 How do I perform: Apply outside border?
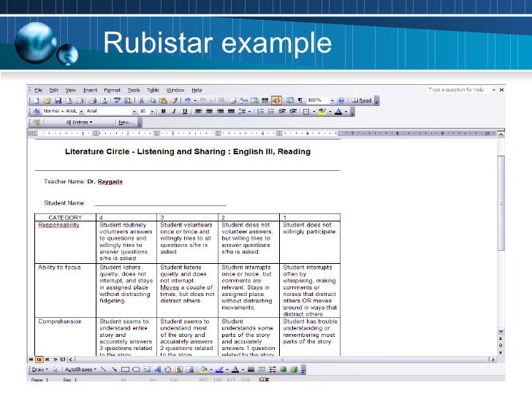tap(306, 111)
